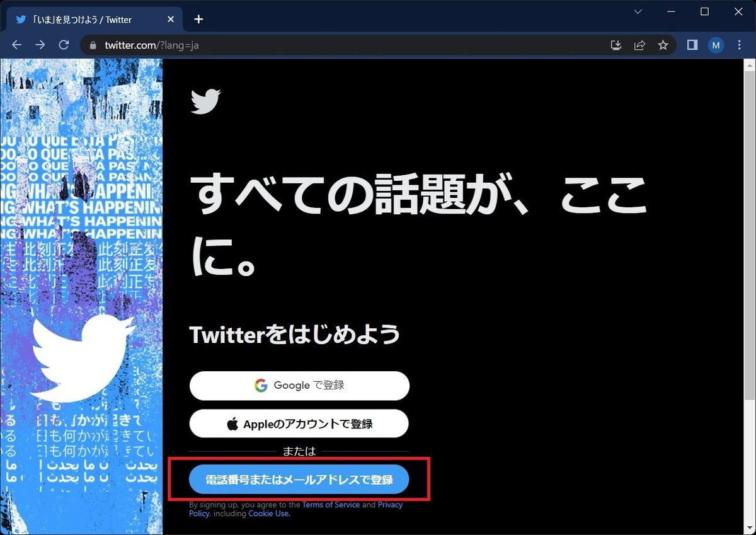Open the Chrome three-dot menu
Screen dimensions: 756x535
(x=740, y=45)
